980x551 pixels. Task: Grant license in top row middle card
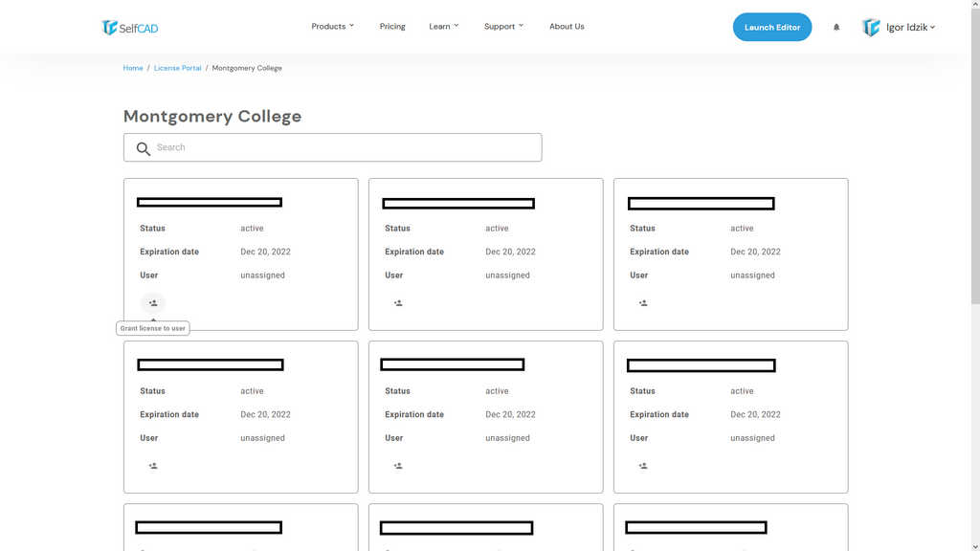click(398, 303)
